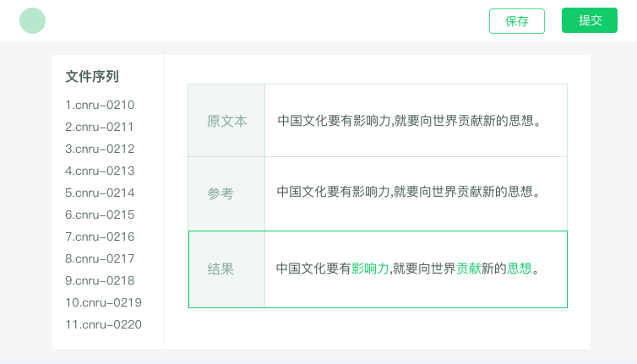Open file 3.cnru-0212
The image size is (637, 364).
click(x=100, y=149)
